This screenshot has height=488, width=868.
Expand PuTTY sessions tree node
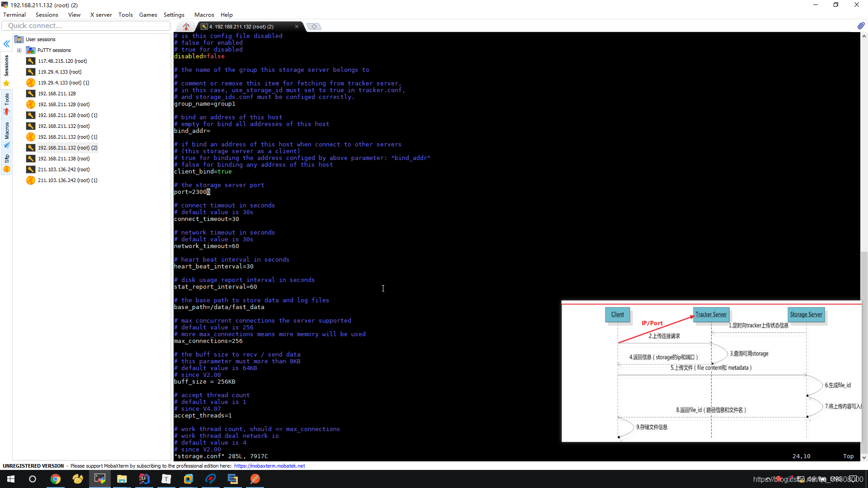click(19, 49)
